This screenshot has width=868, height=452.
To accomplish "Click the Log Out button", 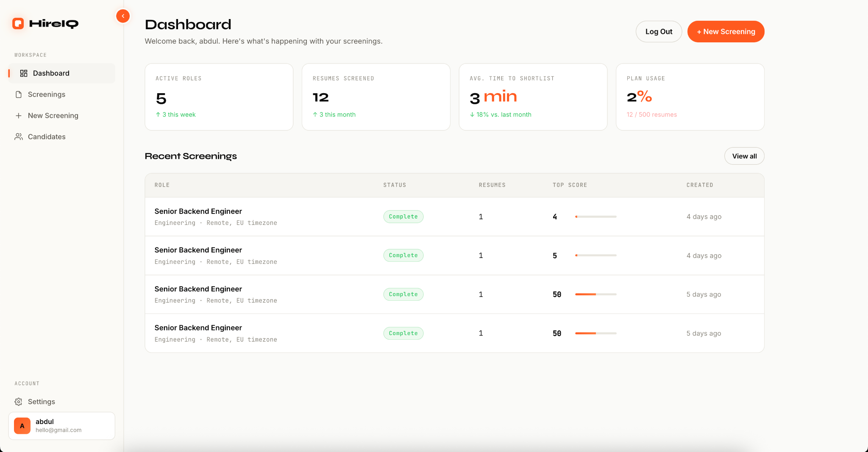I will pyautogui.click(x=659, y=31).
